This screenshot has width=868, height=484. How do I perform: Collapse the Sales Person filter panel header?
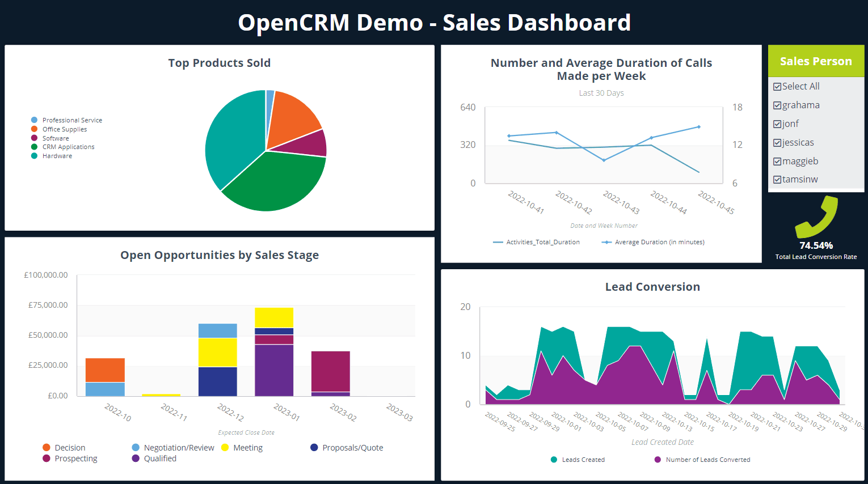pos(816,61)
